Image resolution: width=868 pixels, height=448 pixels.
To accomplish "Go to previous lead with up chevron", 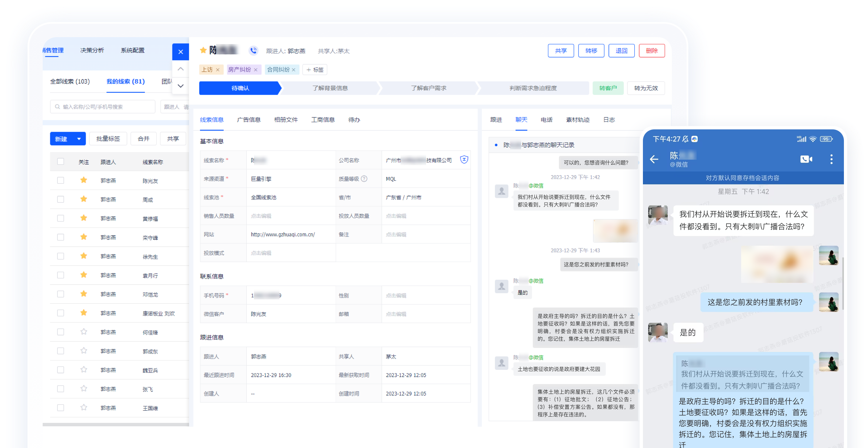I will tap(180, 69).
